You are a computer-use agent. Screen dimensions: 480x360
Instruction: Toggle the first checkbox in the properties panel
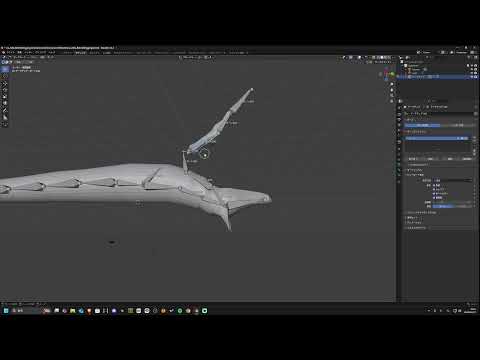click(x=434, y=185)
